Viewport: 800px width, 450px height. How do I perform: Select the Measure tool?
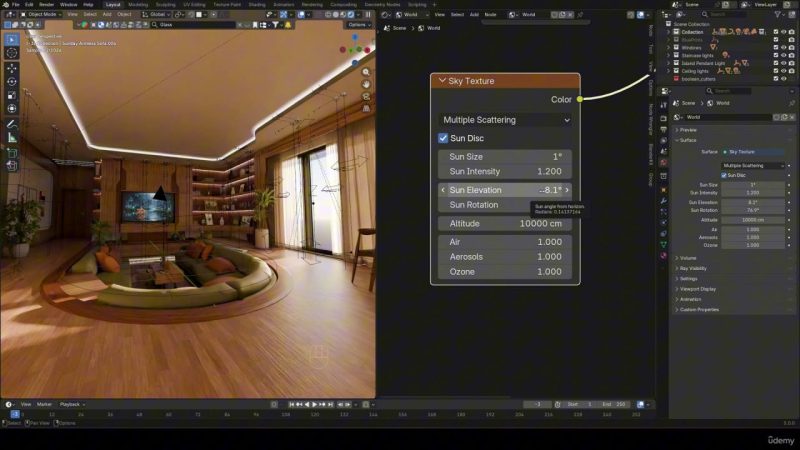12,137
